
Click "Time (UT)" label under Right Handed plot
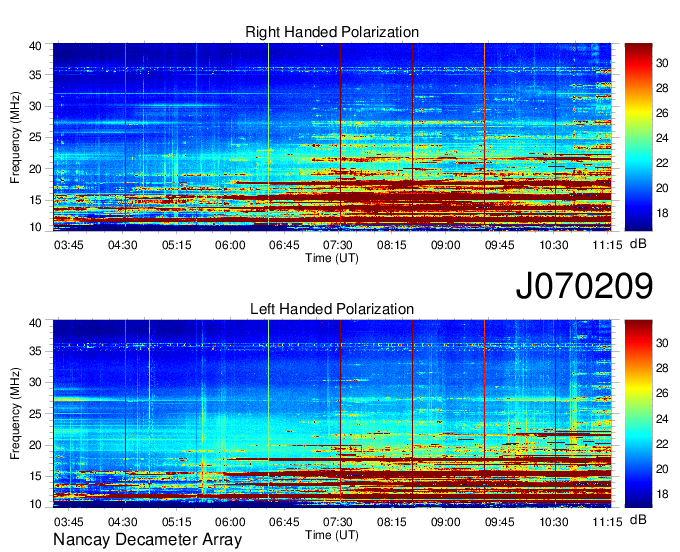point(332,258)
